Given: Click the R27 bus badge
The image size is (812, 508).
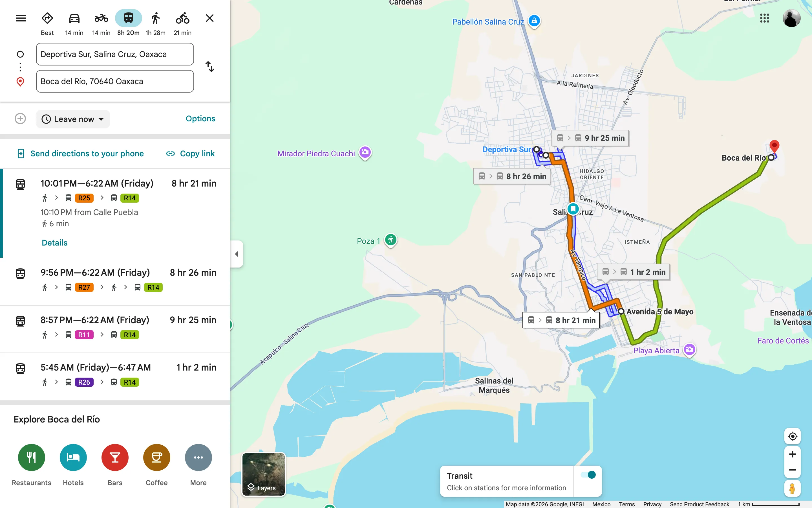Looking at the screenshot, I should (x=84, y=287).
